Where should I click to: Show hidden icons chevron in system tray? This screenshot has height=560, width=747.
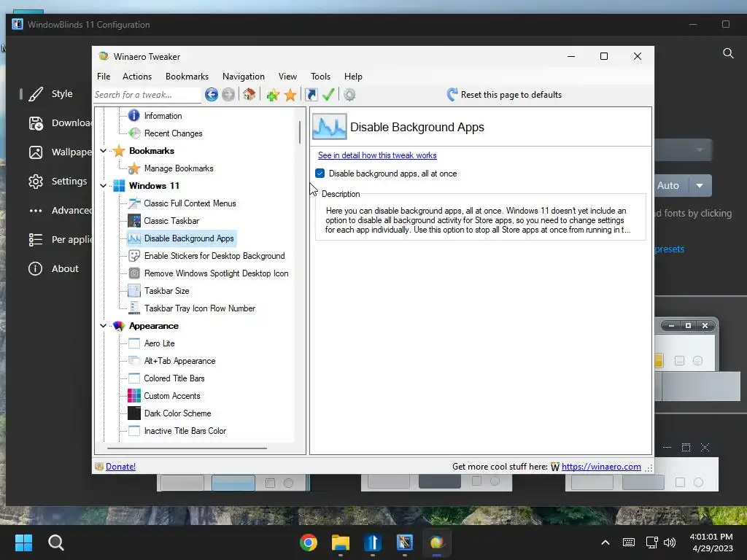coord(605,542)
